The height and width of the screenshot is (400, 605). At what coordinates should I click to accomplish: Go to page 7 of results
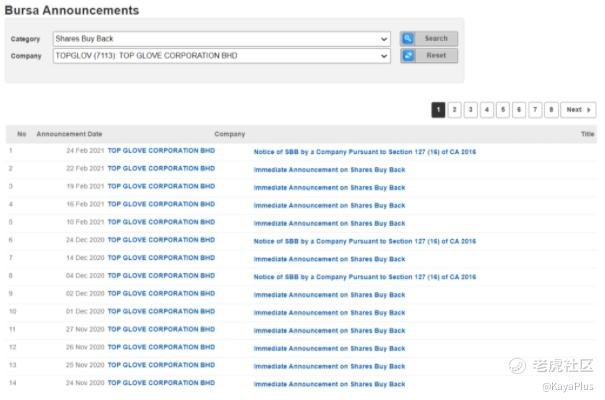pos(535,110)
